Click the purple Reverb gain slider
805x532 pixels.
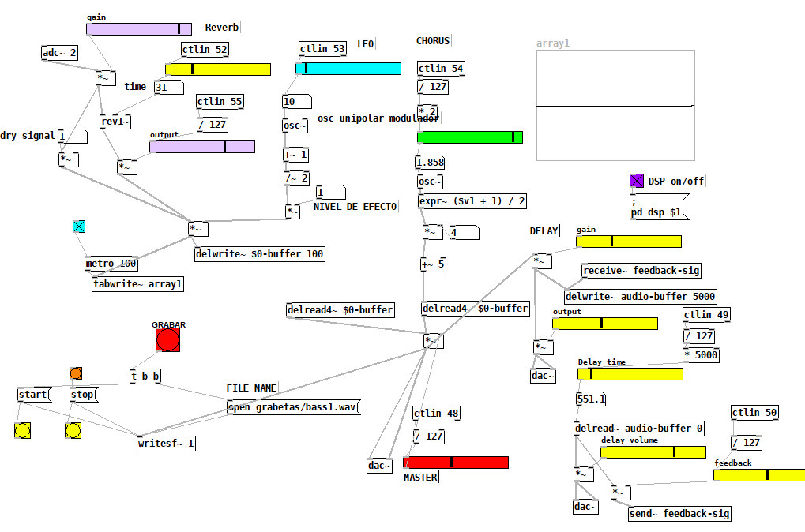(138, 29)
